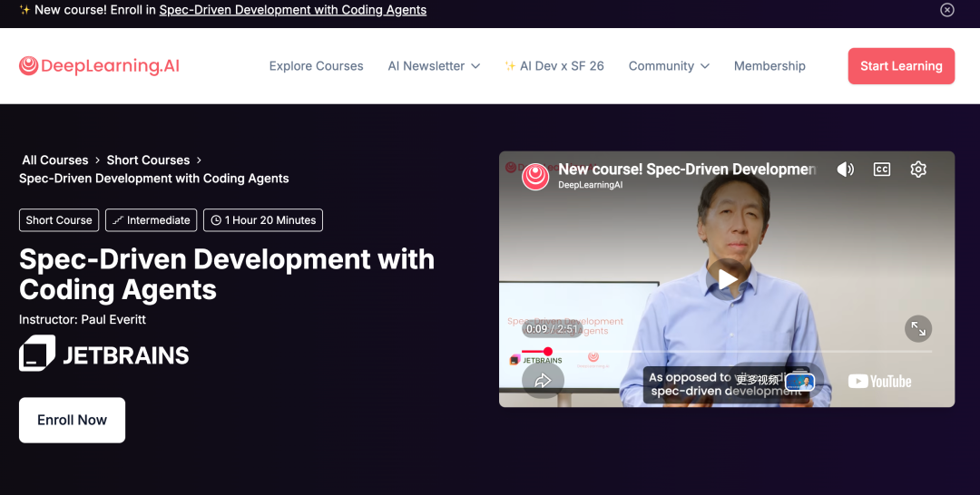Enter fullscreen with expand arrows icon
This screenshot has width=980, height=495.
coord(918,329)
